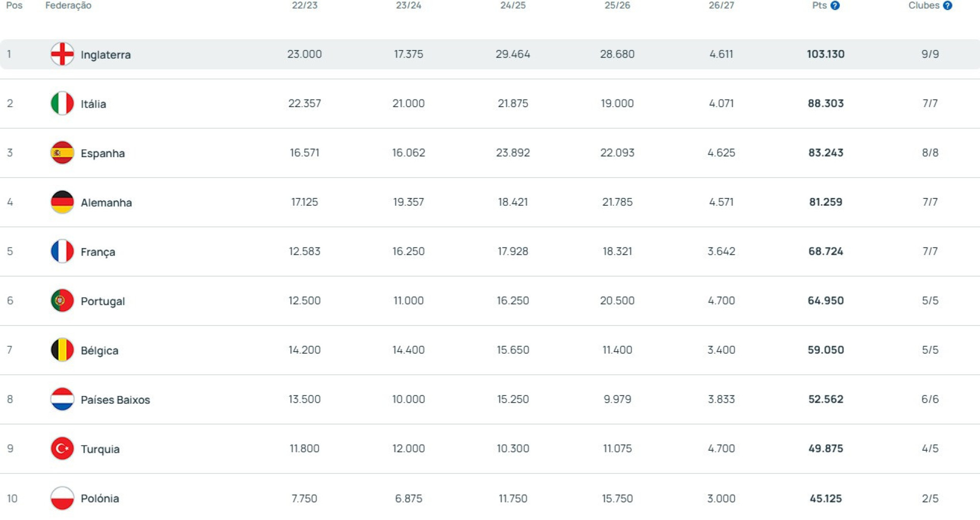Click the Poland flag icon
This screenshot has width=980, height=520.
(62, 498)
